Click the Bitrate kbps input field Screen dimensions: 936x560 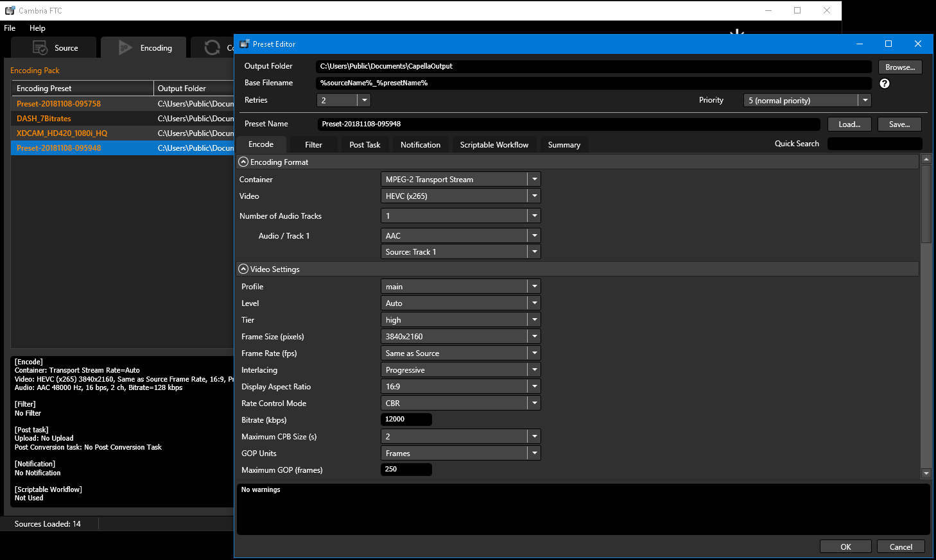point(406,420)
